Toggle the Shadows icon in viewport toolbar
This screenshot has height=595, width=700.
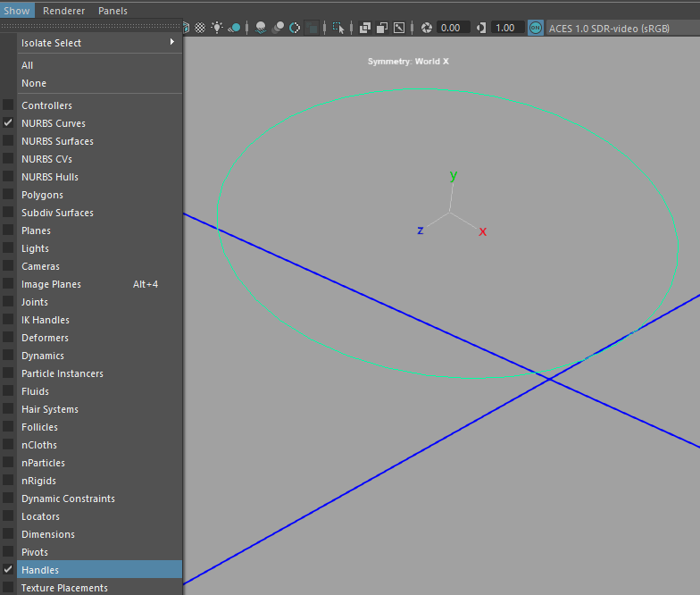234,28
